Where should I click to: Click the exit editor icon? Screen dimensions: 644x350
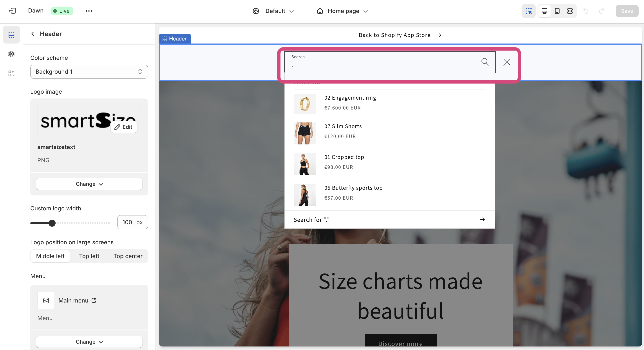(x=12, y=11)
